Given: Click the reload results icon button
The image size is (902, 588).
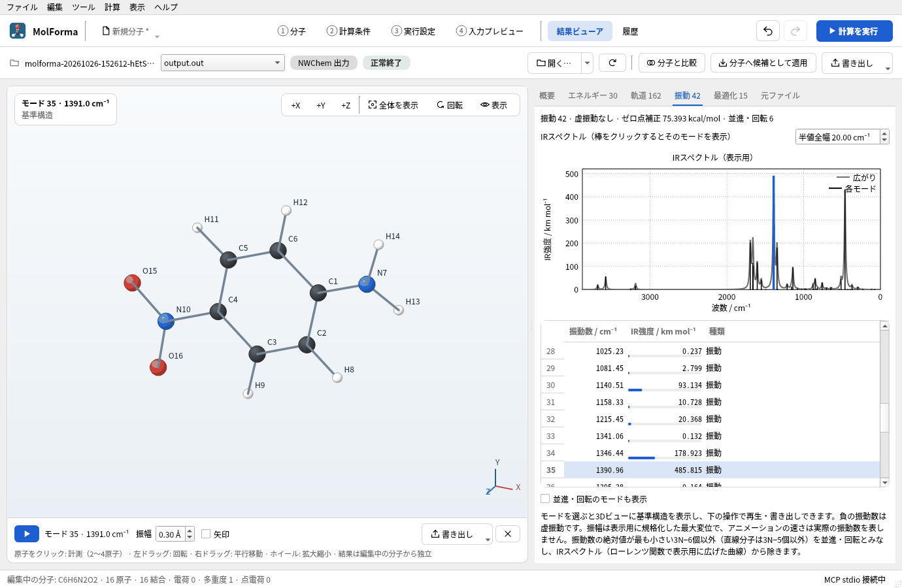Looking at the screenshot, I should point(612,63).
